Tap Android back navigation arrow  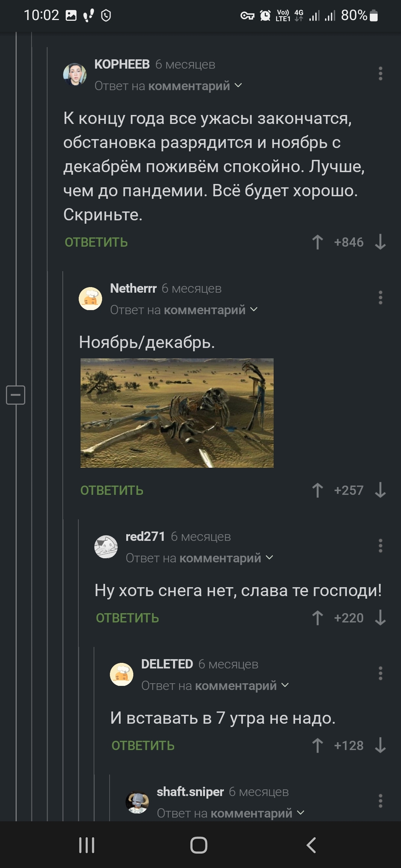click(311, 845)
